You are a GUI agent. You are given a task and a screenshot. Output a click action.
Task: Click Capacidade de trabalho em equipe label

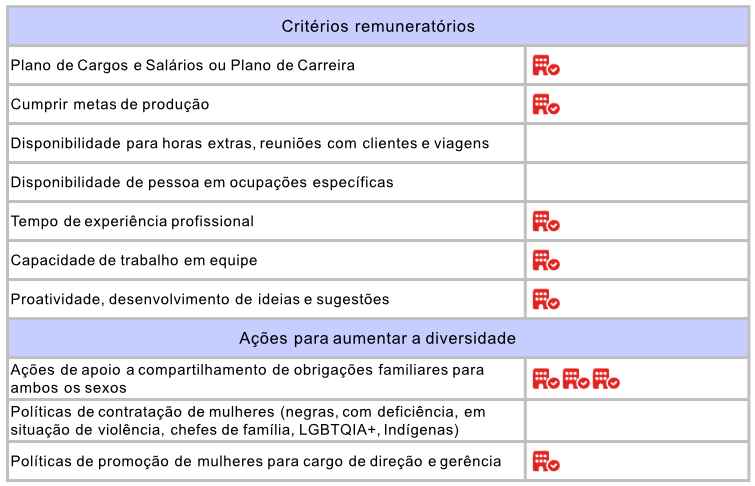click(134, 260)
